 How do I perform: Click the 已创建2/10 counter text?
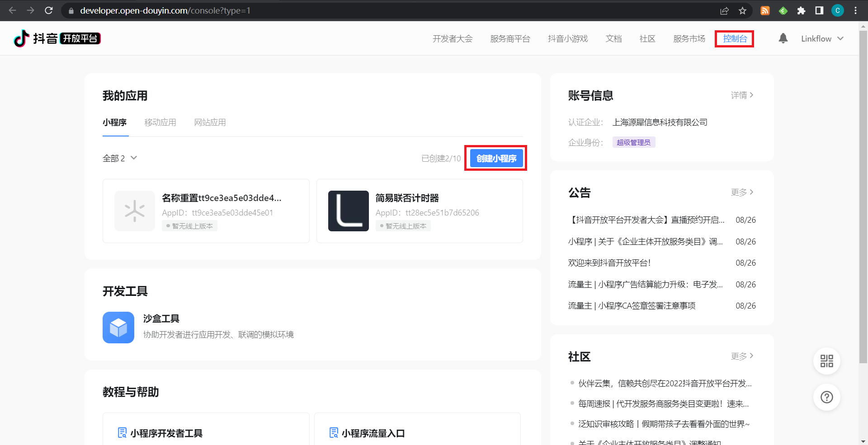coord(441,159)
